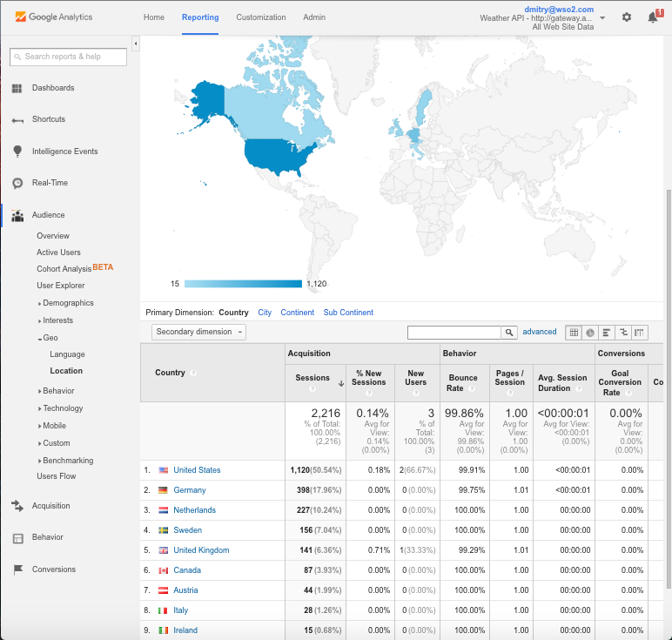Open the Germany country link
Image resolution: width=672 pixels, height=640 pixels.
[x=190, y=490]
